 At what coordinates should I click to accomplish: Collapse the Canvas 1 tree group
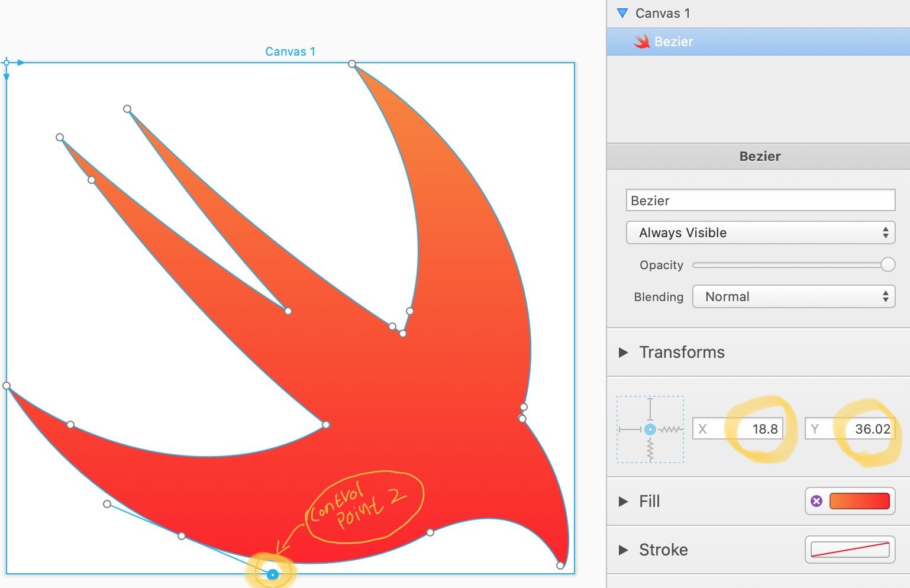622,13
